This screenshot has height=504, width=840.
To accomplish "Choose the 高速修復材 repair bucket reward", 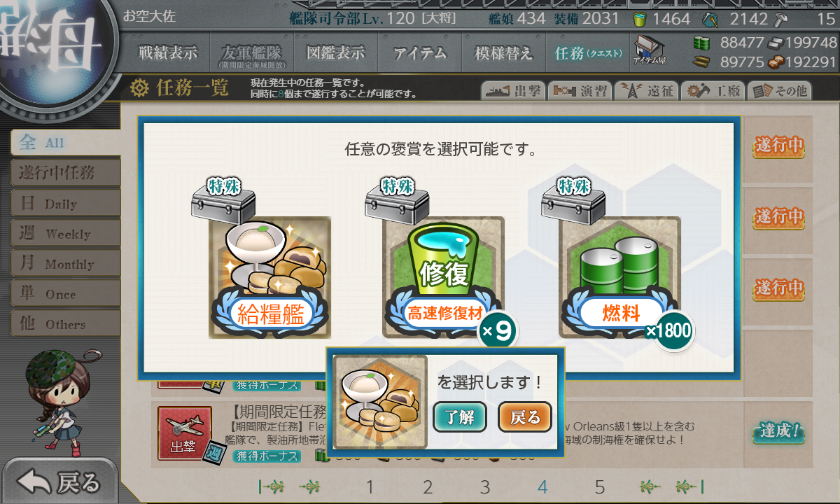I will click(x=444, y=277).
